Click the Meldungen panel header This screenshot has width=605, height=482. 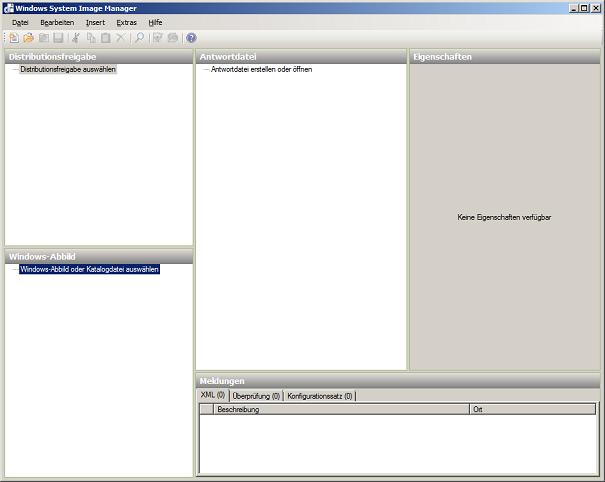click(x=398, y=381)
